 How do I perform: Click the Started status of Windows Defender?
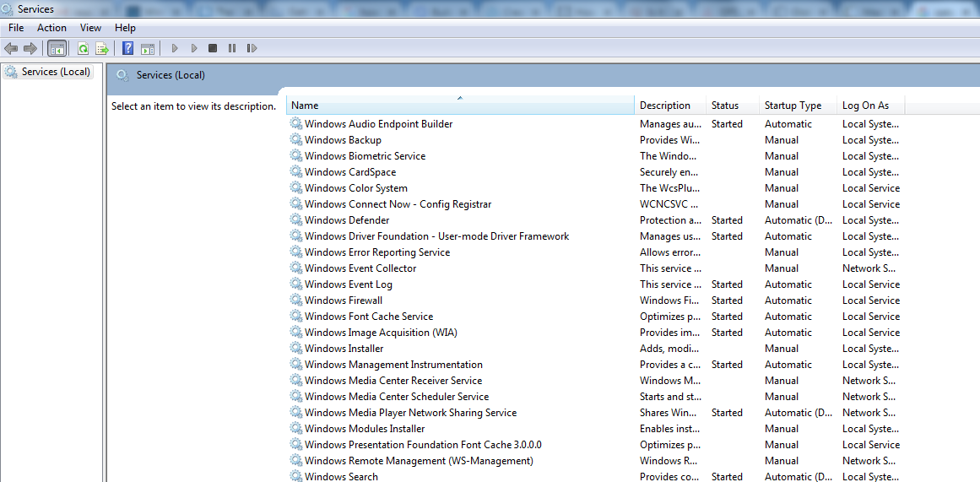[727, 220]
